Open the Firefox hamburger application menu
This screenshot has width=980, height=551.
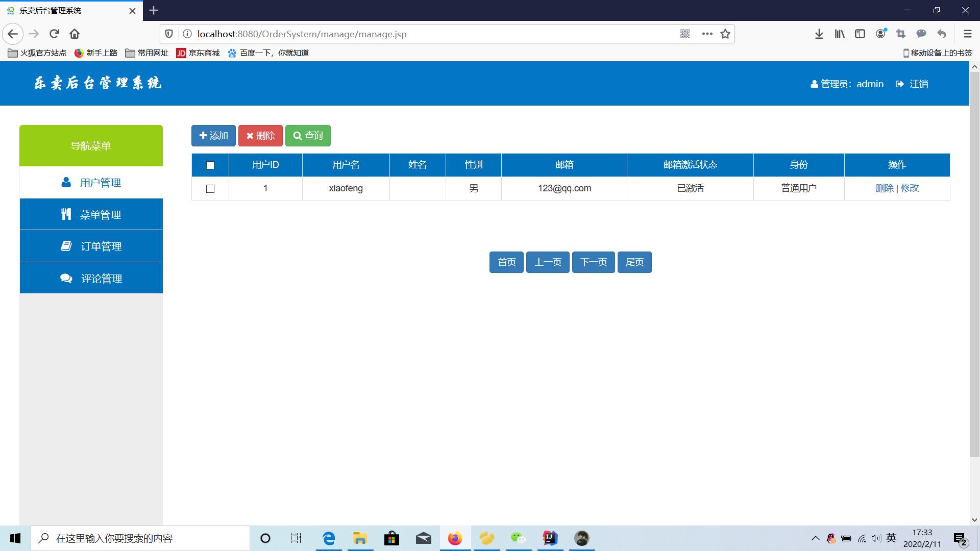(967, 34)
